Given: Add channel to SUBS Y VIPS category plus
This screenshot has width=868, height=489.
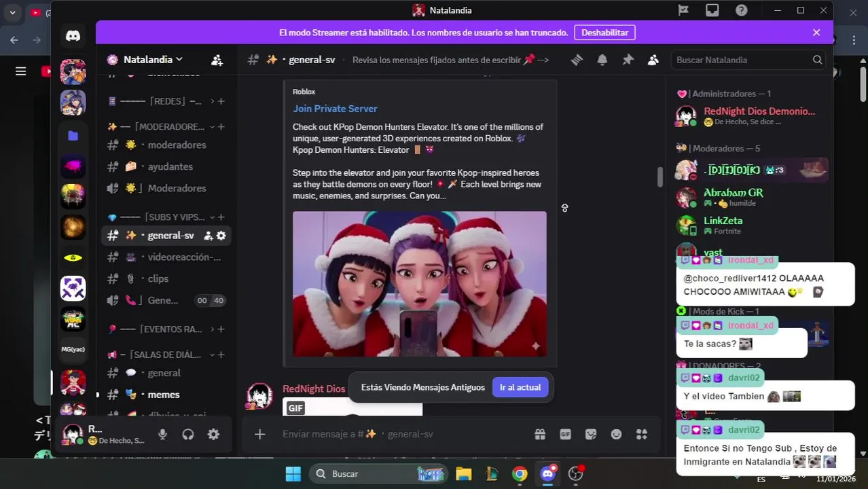Looking at the screenshot, I should coord(221,217).
